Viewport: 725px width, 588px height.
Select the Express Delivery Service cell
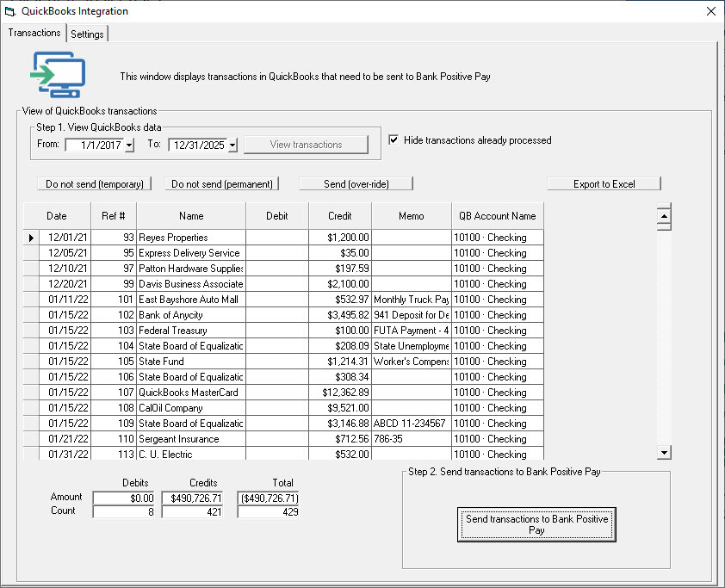tap(191, 253)
